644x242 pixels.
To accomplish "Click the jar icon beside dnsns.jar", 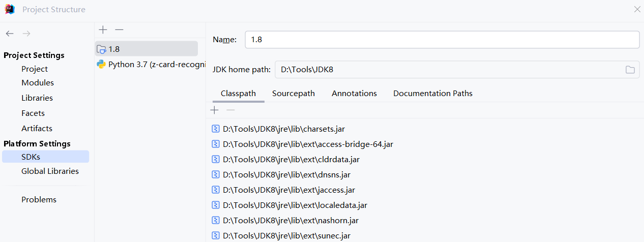I will click(215, 175).
